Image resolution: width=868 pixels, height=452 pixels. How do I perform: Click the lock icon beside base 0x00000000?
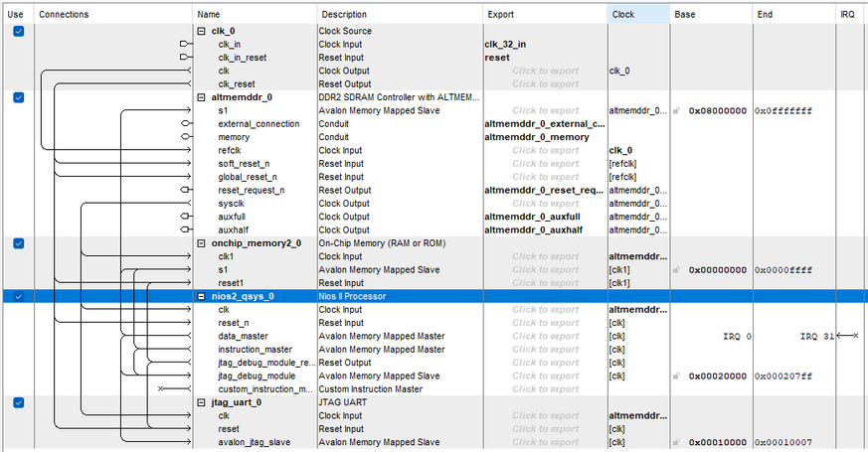pos(676,270)
